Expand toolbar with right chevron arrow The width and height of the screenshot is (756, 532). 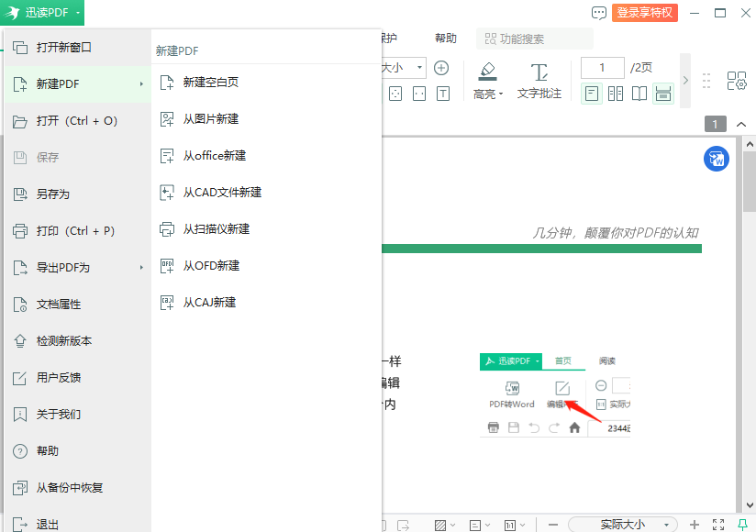(x=685, y=80)
